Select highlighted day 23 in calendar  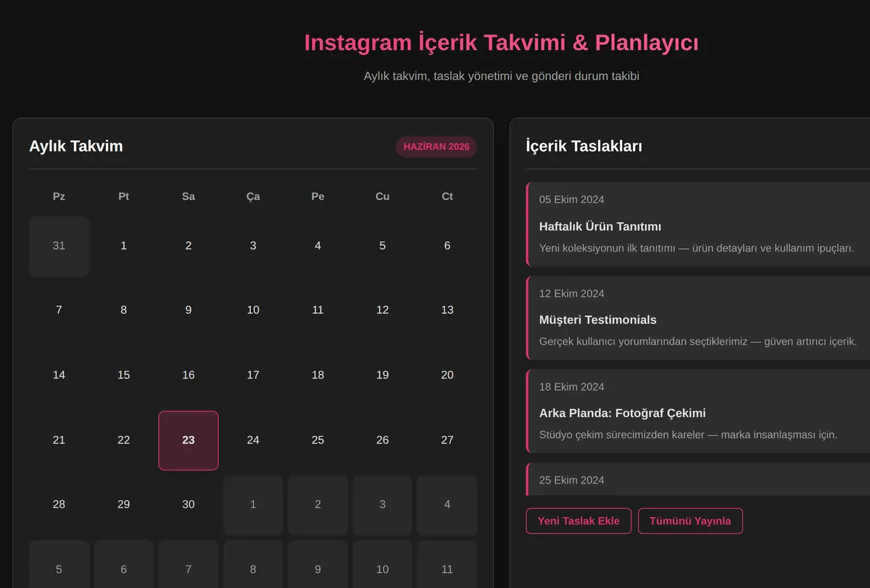(188, 440)
